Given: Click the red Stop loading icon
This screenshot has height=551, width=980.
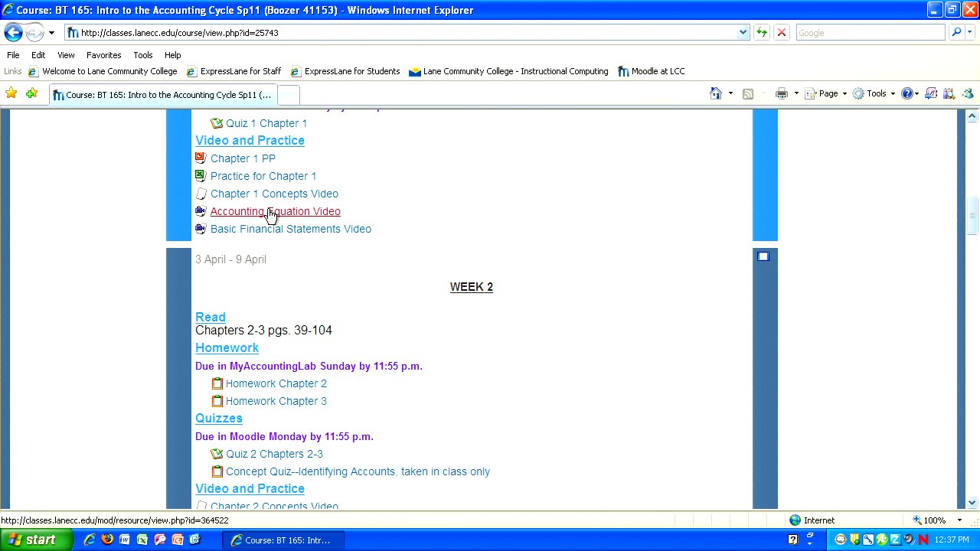Looking at the screenshot, I should [x=781, y=33].
